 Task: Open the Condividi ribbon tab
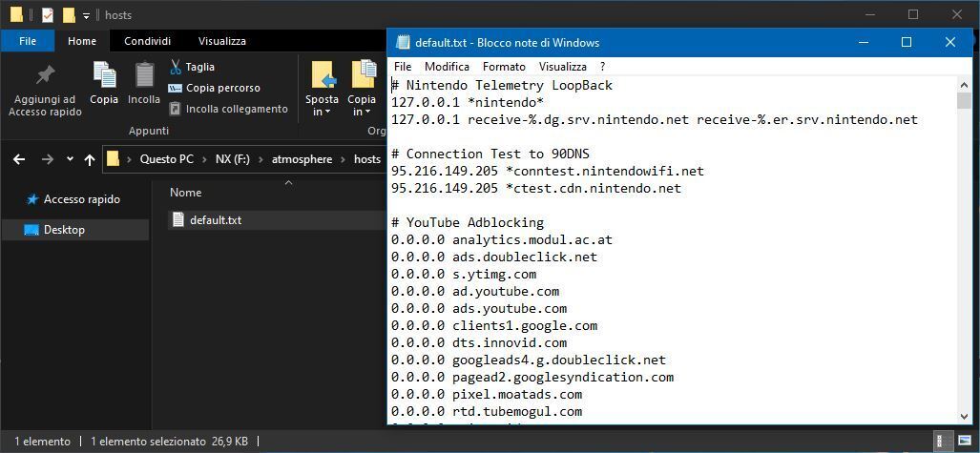click(x=147, y=41)
